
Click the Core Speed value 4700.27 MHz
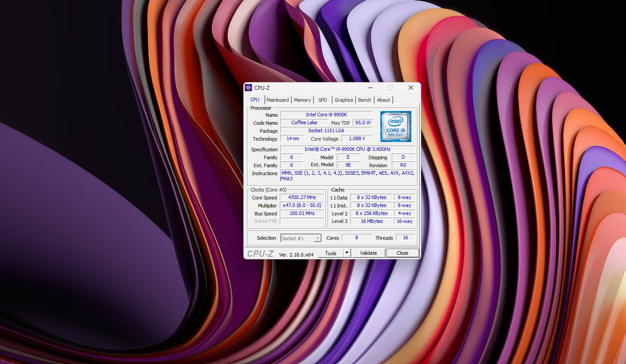click(302, 197)
